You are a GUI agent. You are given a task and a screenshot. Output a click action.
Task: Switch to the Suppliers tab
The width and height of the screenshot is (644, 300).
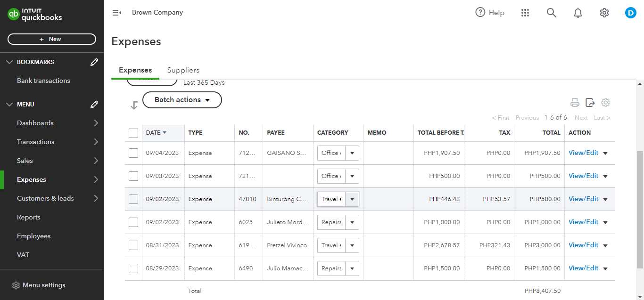(x=183, y=70)
